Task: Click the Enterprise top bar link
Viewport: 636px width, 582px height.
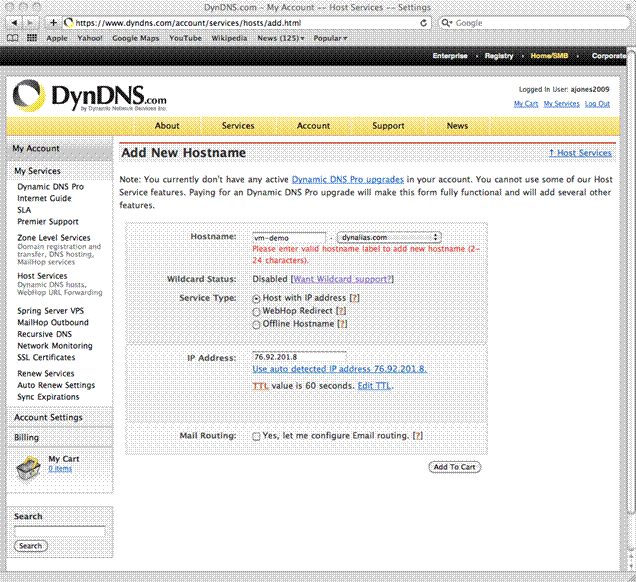Action: click(450, 56)
